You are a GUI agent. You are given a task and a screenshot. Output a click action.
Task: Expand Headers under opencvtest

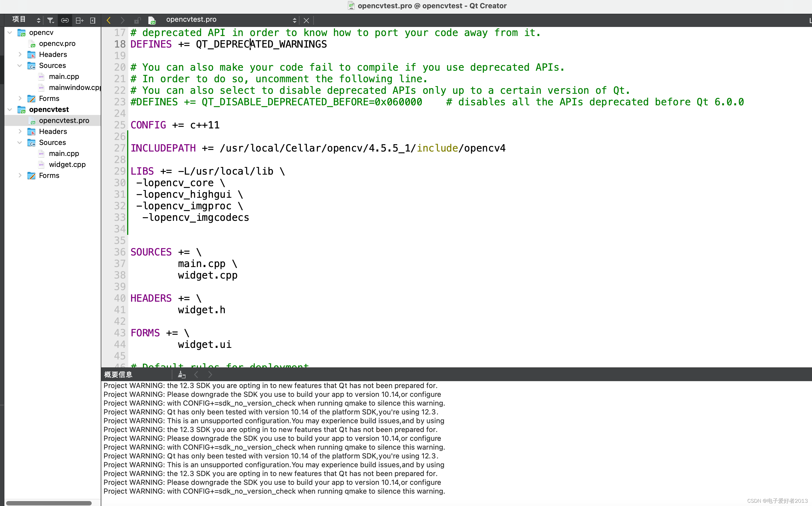click(x=20, y=131)
